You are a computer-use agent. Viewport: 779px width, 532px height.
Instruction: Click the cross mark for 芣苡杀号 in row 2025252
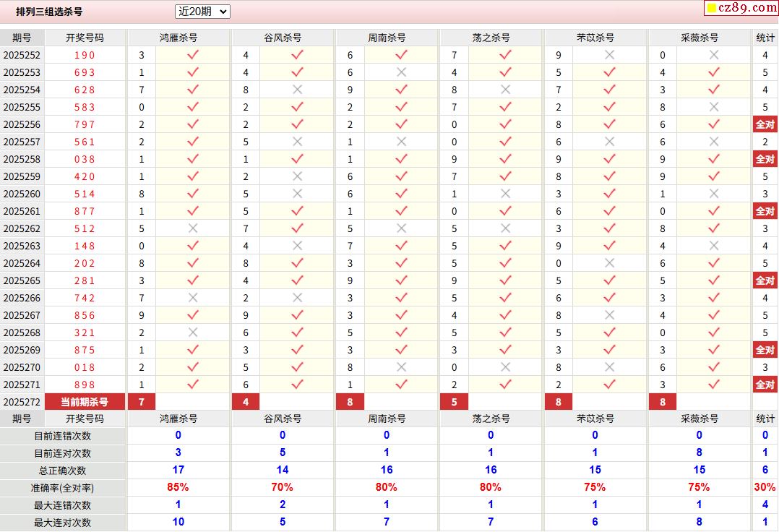tap(609, 55)
